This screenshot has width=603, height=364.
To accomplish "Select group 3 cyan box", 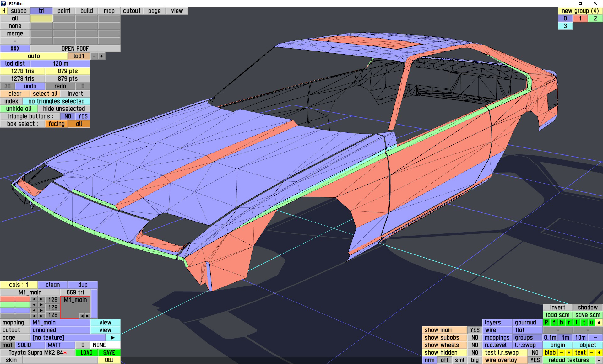I will point(565,26).
